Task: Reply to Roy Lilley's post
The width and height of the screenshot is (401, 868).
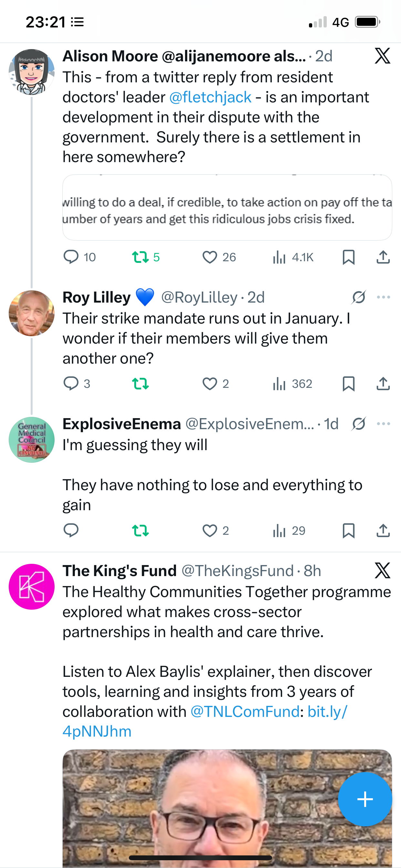Action: click(x=71, y=383)
